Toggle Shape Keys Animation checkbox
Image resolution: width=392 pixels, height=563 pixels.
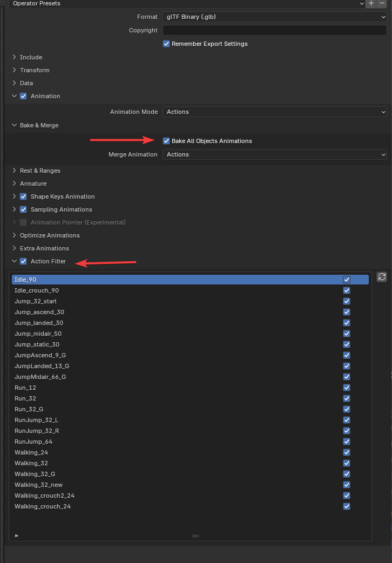click(x=23, y=196)
